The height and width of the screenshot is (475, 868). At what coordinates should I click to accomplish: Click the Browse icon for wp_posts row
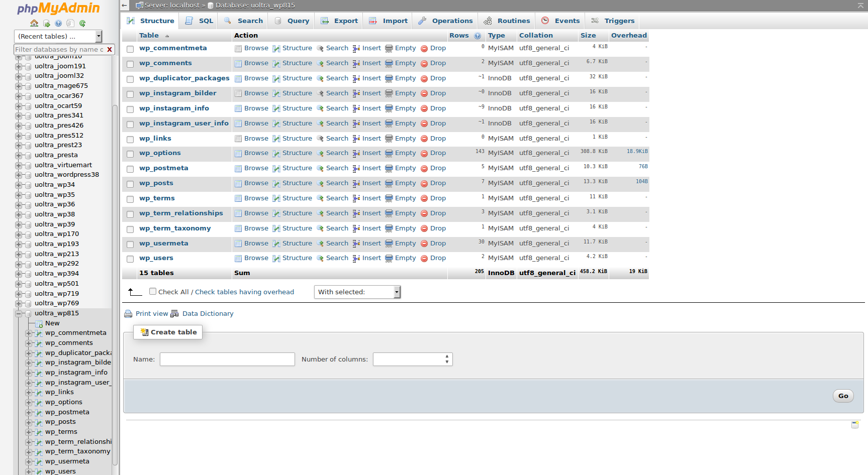pos(238,184)
